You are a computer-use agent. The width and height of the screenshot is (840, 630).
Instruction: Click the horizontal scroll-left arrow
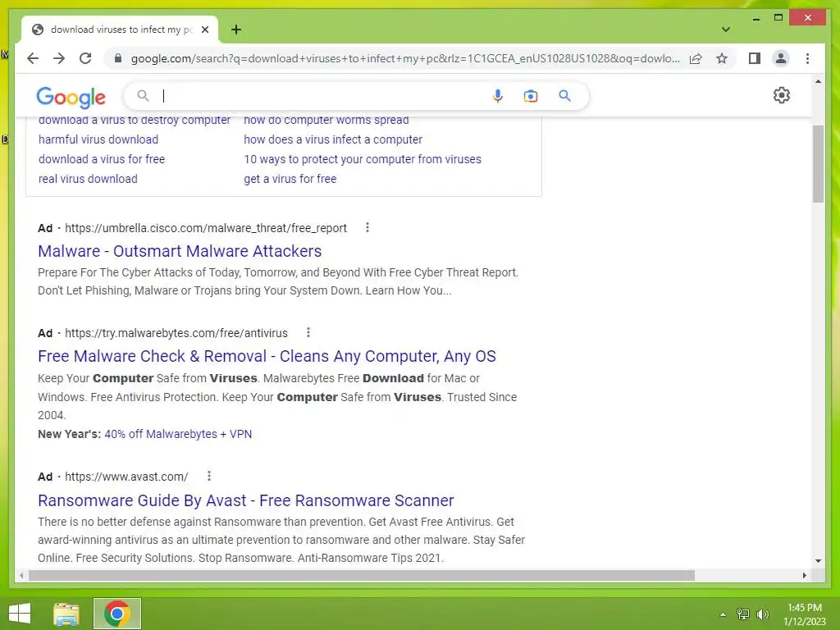click(21, 575)
